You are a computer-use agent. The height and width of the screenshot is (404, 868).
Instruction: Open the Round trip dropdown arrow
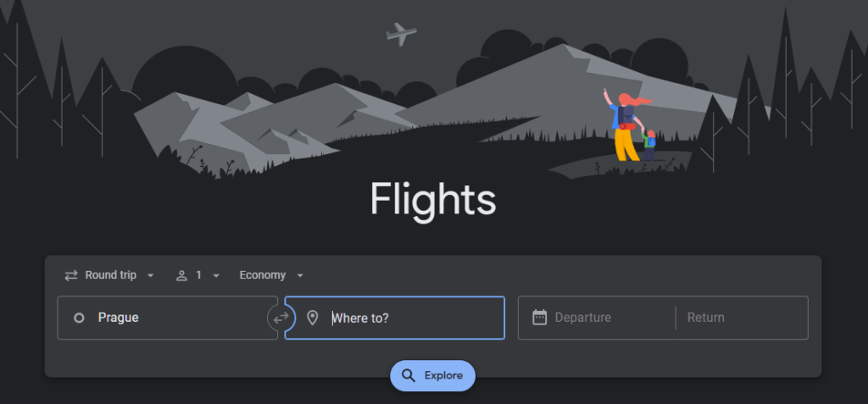tap(150, 275)
